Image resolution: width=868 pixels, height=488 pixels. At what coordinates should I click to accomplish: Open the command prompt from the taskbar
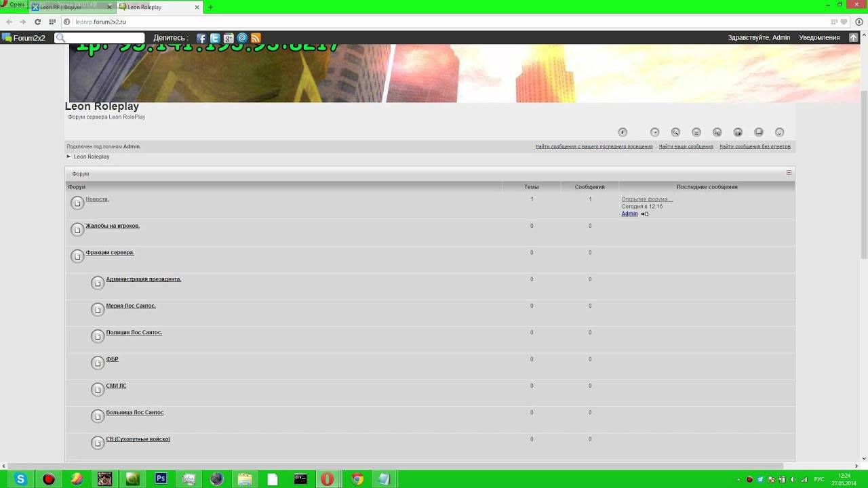[x=300, y=479]
